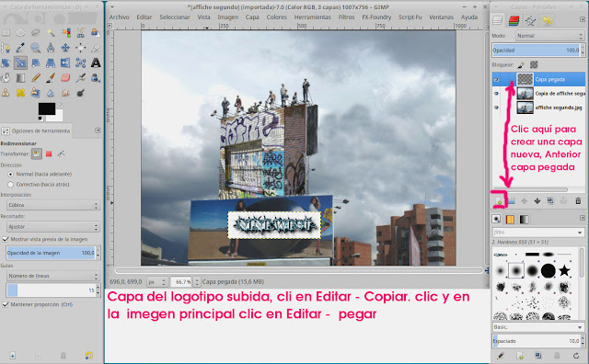Hide the Capa pegada layer

pos(497,80)
